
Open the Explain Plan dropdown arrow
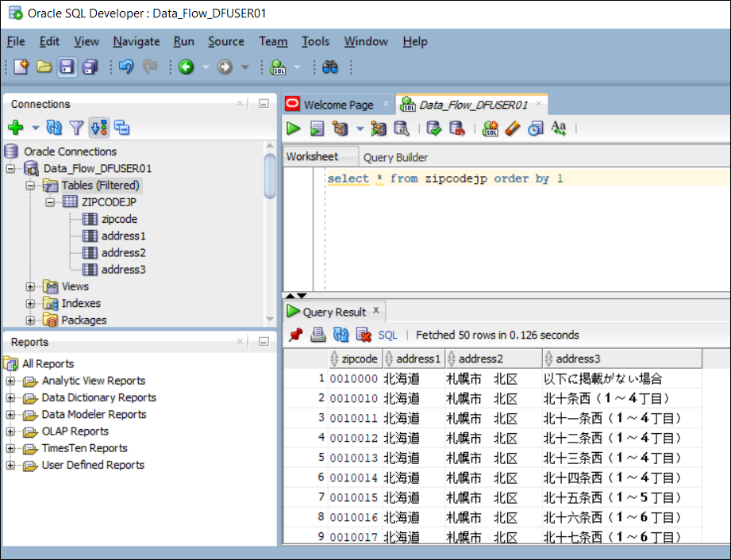coord(360,128)
